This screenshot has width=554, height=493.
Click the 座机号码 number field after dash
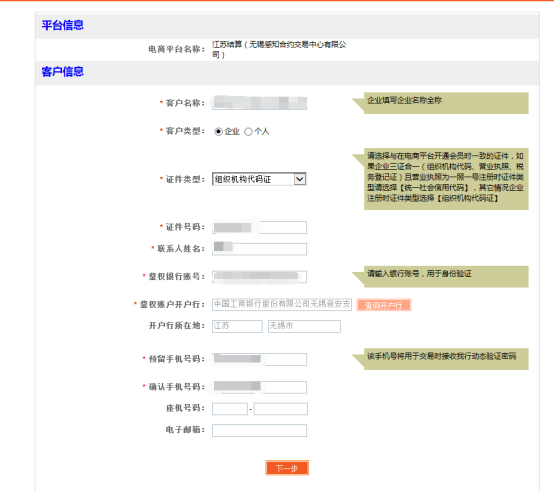281,409
